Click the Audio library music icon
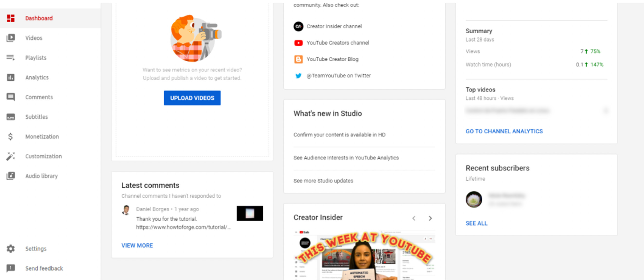The width and height of the screenshot is (644, 280). tap(10, 176)
